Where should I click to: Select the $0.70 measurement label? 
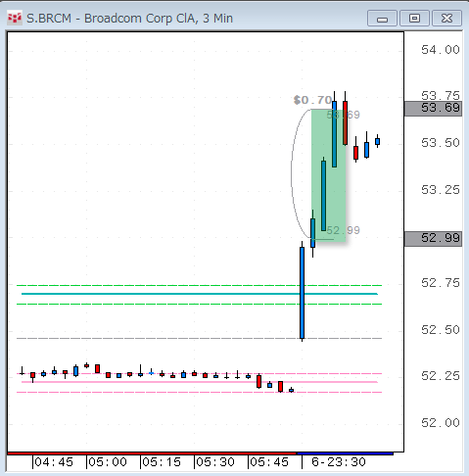pos(312,100)
